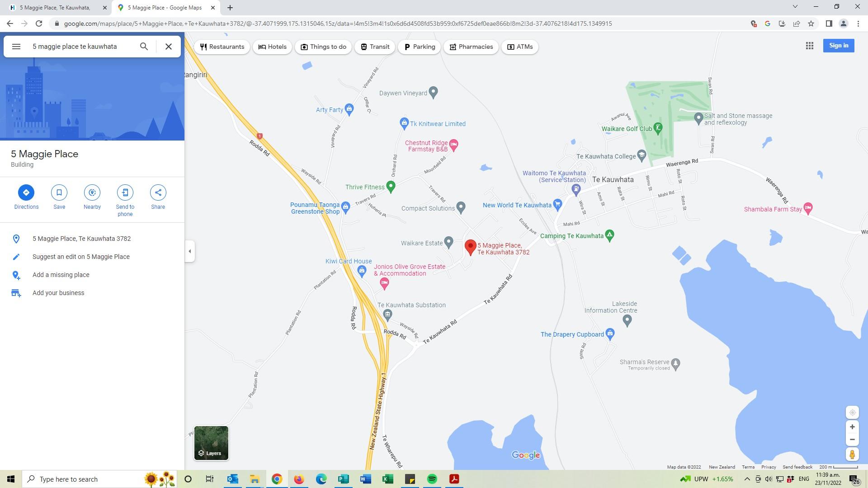The image size is (868, 488).
Task: Toggle the Layers satellite view thumbnail
Action: coord(211,443)
